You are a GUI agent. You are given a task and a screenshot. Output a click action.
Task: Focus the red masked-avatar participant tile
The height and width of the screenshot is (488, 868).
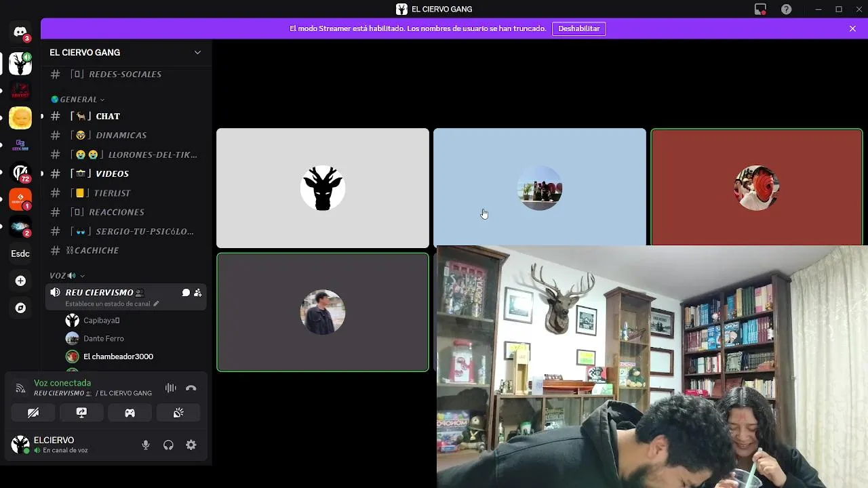coord(757,187)
